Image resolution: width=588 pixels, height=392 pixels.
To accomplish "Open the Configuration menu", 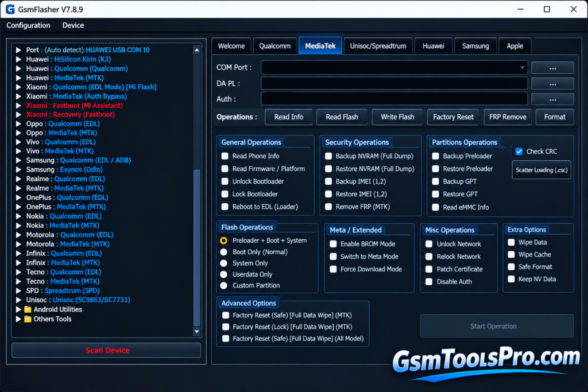I will click(x=28, y=25).
